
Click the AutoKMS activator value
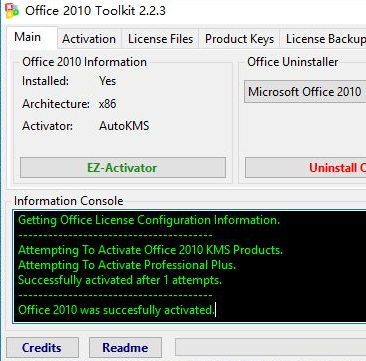point(124,126)
